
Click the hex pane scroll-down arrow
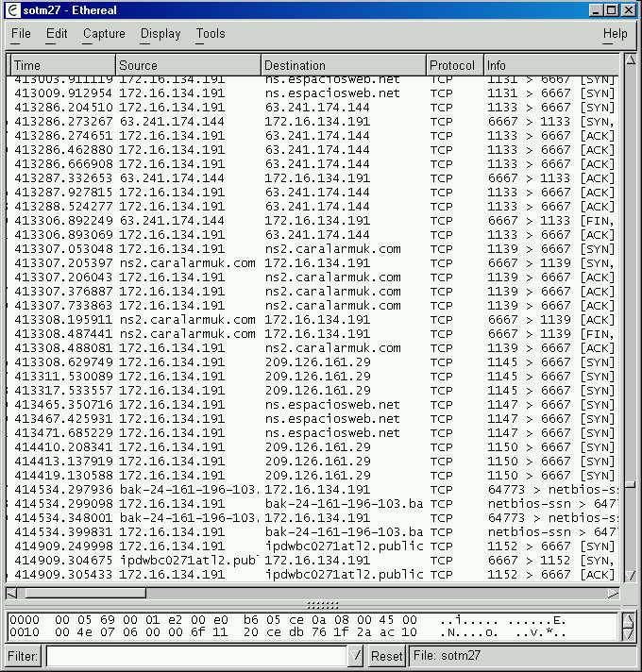pyautogui.click(x=628, y=633)
